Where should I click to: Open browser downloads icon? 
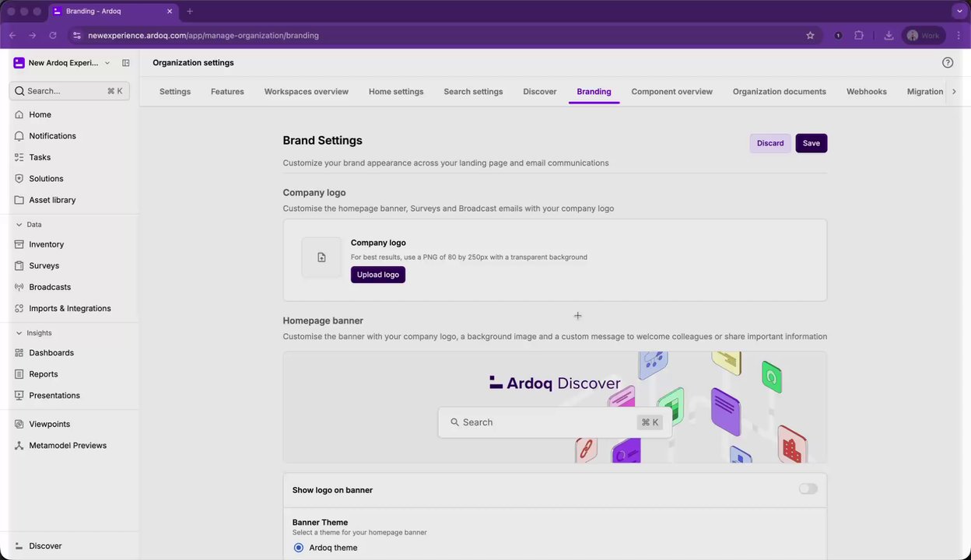tap(889, 36)
